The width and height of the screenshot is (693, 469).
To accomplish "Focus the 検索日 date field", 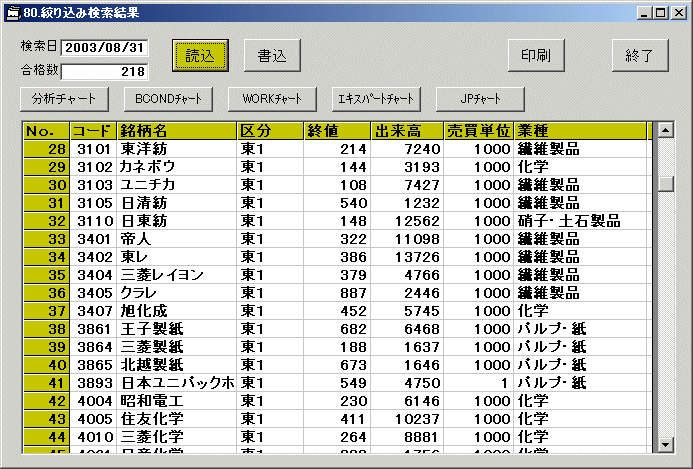I will point(104,48).
